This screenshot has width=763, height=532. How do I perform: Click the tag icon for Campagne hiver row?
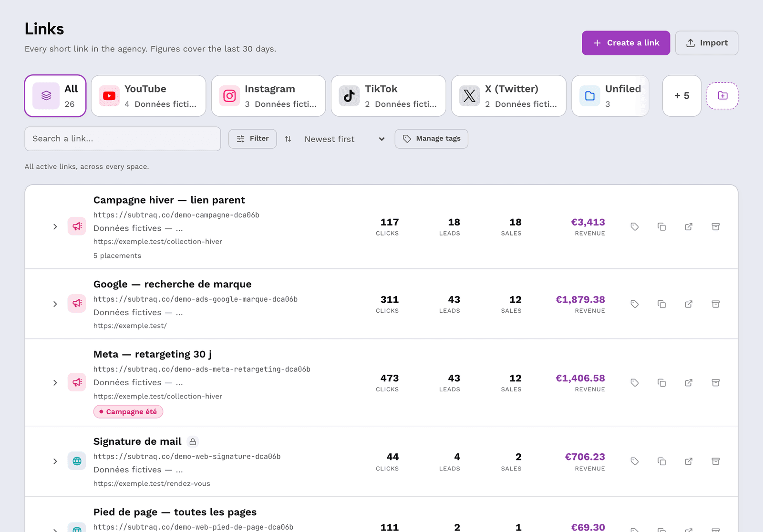pyautogui.click(x=634, y=227)
